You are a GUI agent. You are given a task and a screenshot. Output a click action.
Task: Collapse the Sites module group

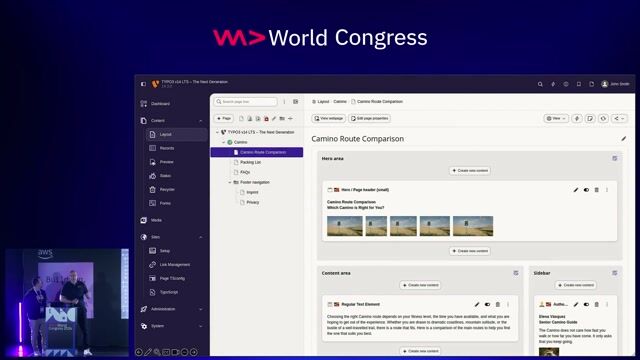click(200, 237)
